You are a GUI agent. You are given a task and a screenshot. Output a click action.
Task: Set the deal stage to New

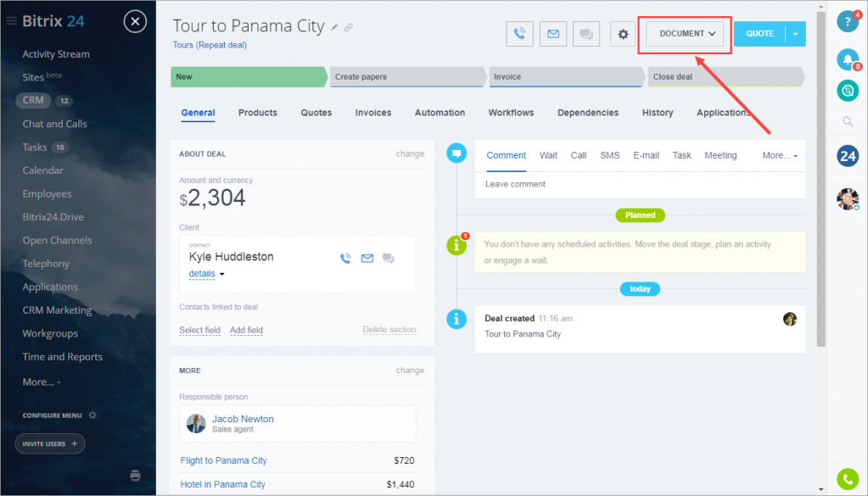[x=249, y=77]
